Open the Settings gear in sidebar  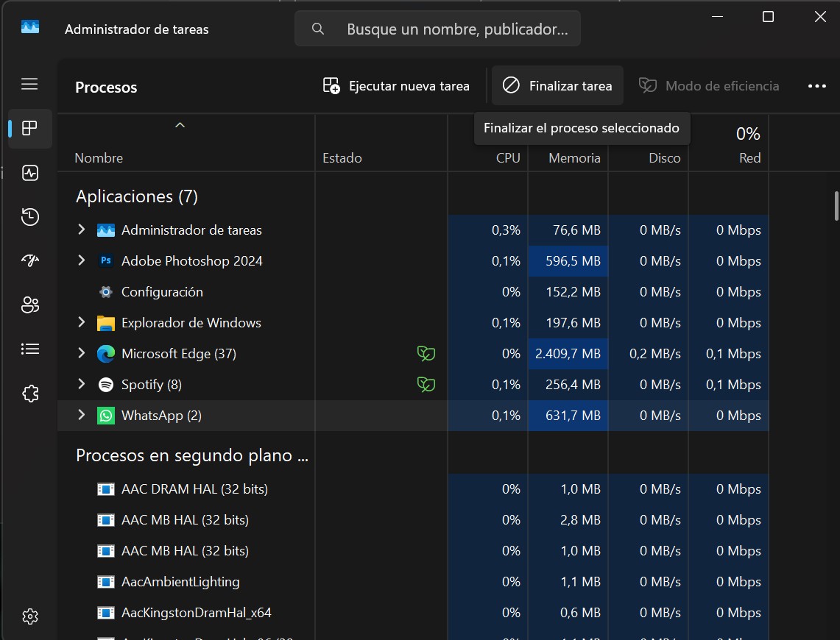[30, 616]
